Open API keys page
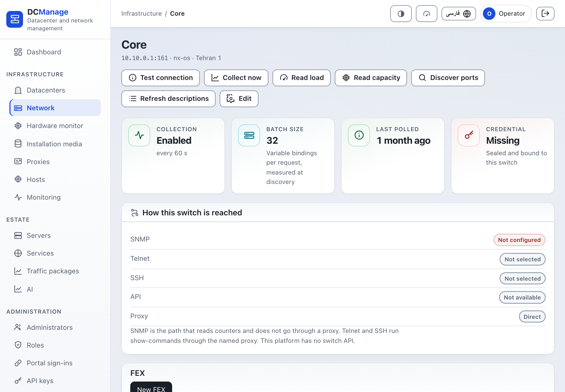 click(55, 381)
